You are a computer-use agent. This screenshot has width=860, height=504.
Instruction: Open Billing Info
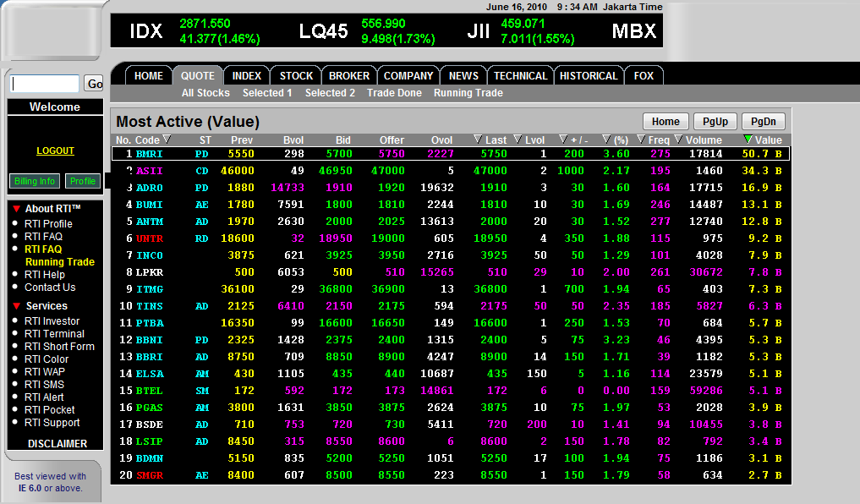point(35,181)
